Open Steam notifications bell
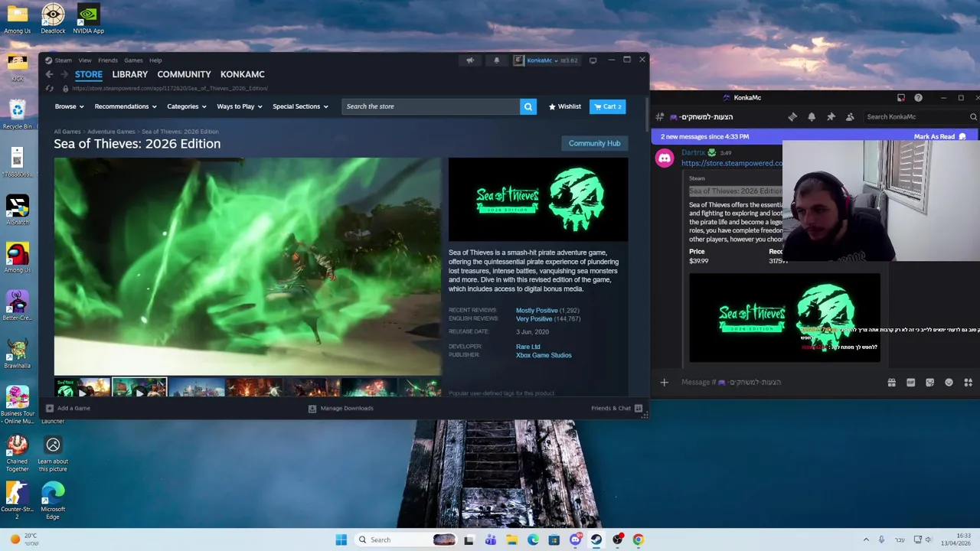 [496, 60]
